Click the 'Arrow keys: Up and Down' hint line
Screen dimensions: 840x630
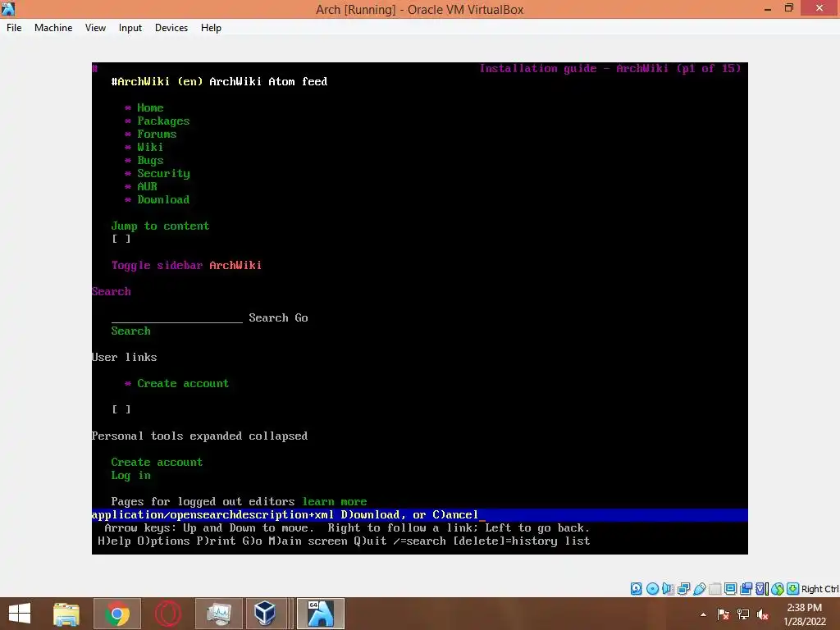(347, 527)
